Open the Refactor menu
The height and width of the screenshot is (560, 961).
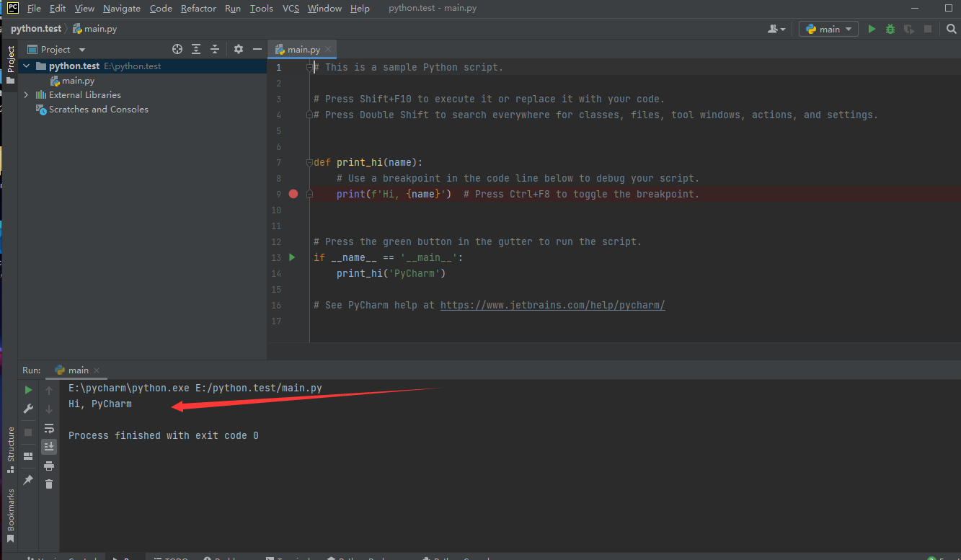point(198,8)
